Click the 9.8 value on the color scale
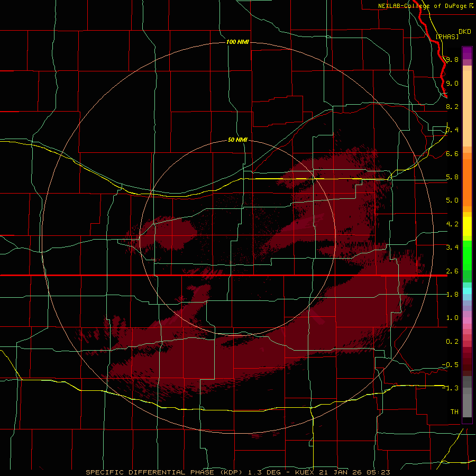 [x=452, y=59]
